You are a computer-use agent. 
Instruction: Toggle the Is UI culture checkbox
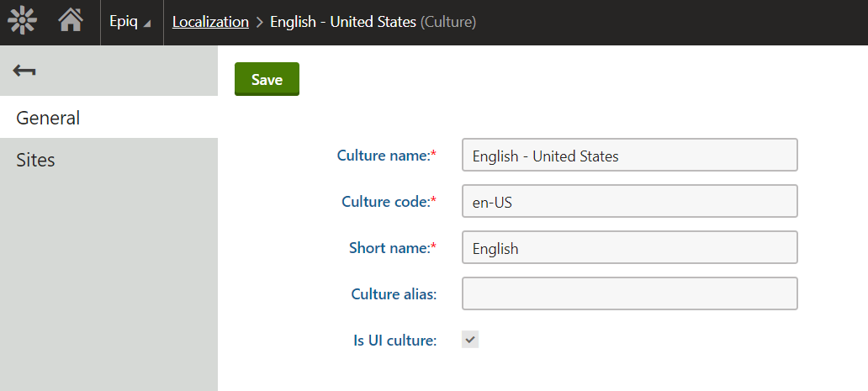click(470, 340)
